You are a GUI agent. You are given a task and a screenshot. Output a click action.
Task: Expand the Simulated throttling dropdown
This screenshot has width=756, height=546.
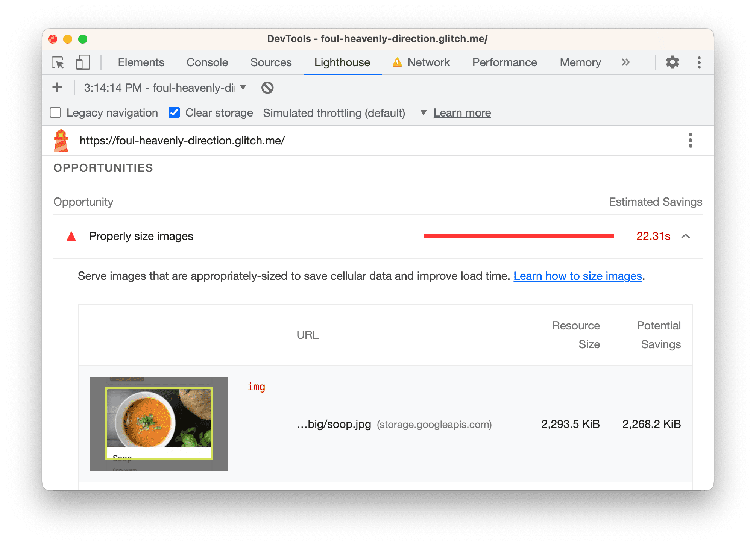point(423,113)
